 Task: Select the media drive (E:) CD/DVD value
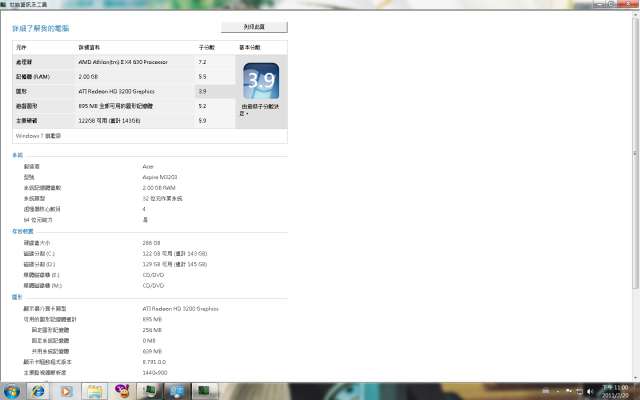point(153,275)
